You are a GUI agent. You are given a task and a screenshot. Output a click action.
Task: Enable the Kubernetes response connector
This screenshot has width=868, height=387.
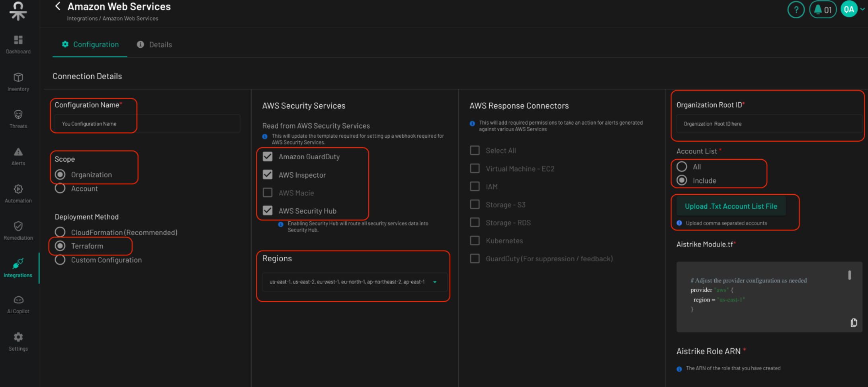tap(475, 240)
